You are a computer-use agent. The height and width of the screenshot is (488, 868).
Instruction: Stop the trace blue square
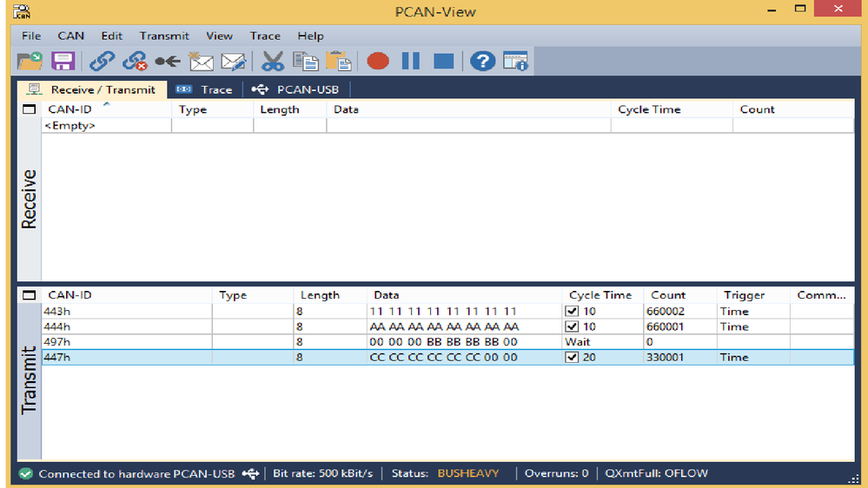tap(443, 61)
